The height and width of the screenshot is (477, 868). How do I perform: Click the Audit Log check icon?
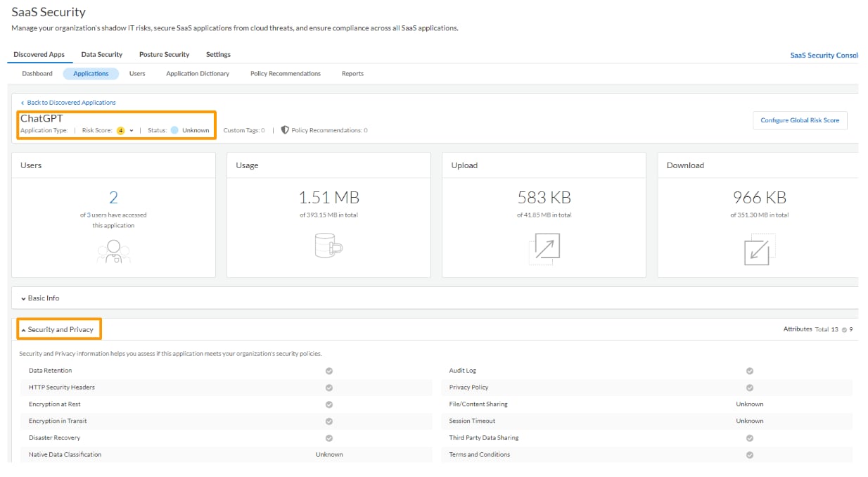tap(750, 371)
